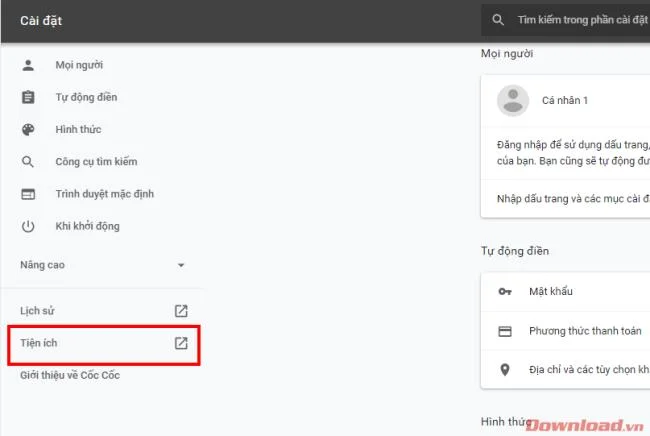
Task: Click the key icon beside Mật khẩu
Action: (x=505, y=292)
